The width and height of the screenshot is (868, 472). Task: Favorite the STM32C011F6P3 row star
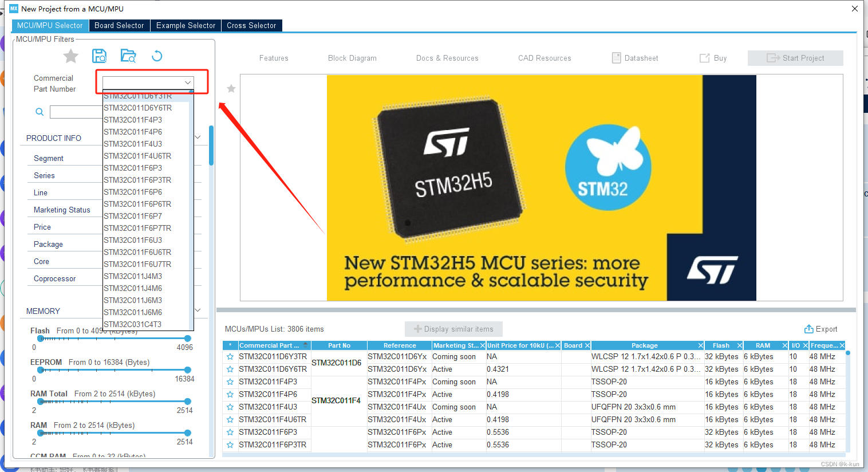point(230,432)
